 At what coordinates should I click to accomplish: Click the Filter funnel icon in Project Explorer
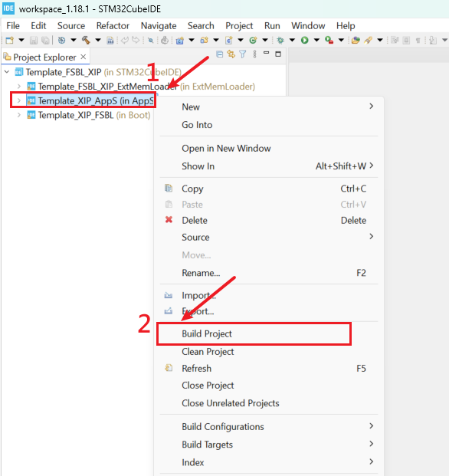tap(242, 54)
